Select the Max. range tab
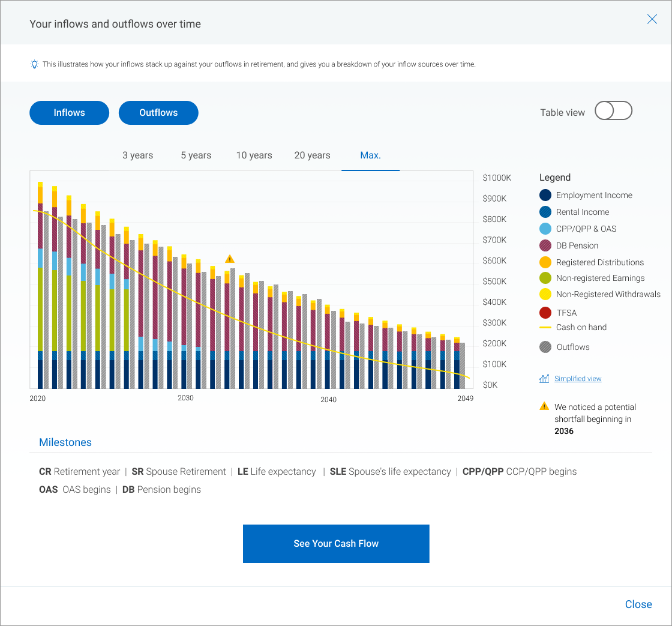 [x=370, y=155]
